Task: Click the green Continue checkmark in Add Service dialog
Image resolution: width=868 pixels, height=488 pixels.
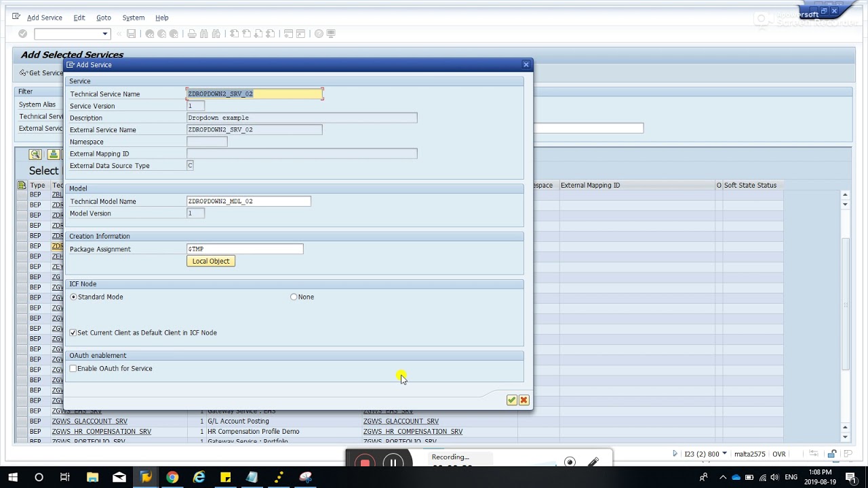Action: pyautogui.click(x=511, y=401)
